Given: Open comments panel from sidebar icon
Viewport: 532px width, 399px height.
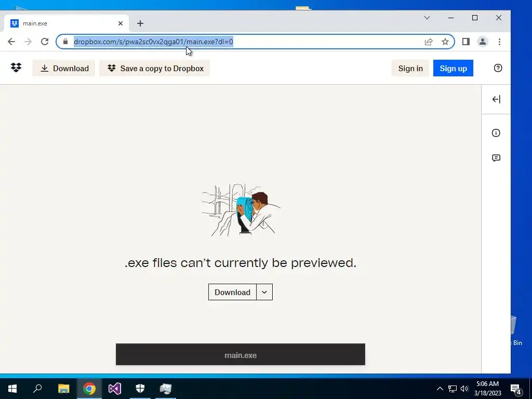Looking at the screenshot, I should [496, 158].
